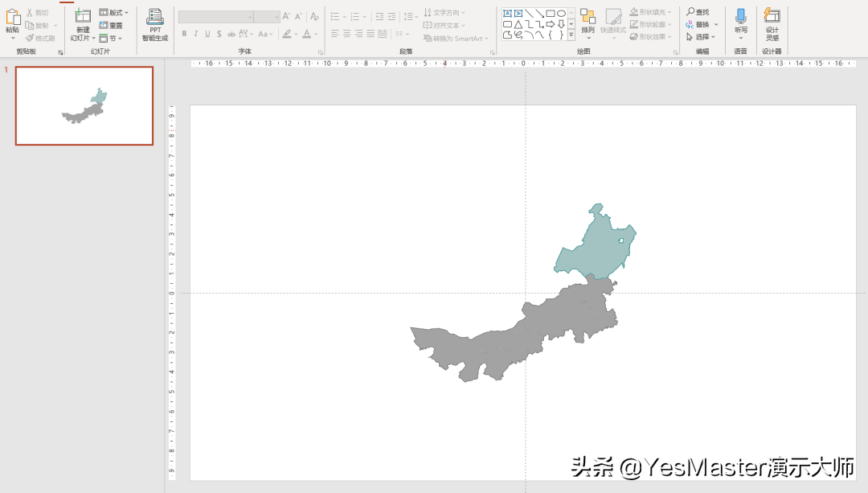Viewport: 868px width, 493px height.
Task: Click the 听写 (Dictate) microphone icon
Action: tap(740, 18)
